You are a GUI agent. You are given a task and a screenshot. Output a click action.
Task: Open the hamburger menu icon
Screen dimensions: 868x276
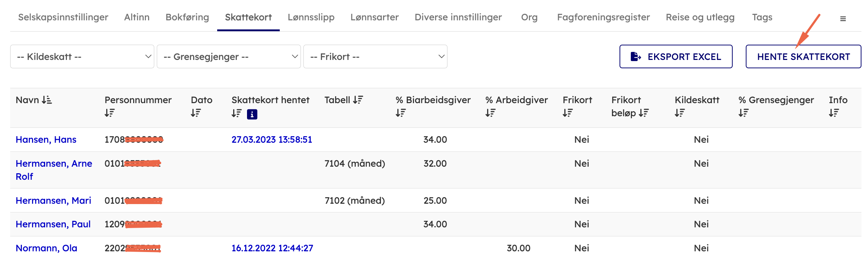[x=843, y=19]
